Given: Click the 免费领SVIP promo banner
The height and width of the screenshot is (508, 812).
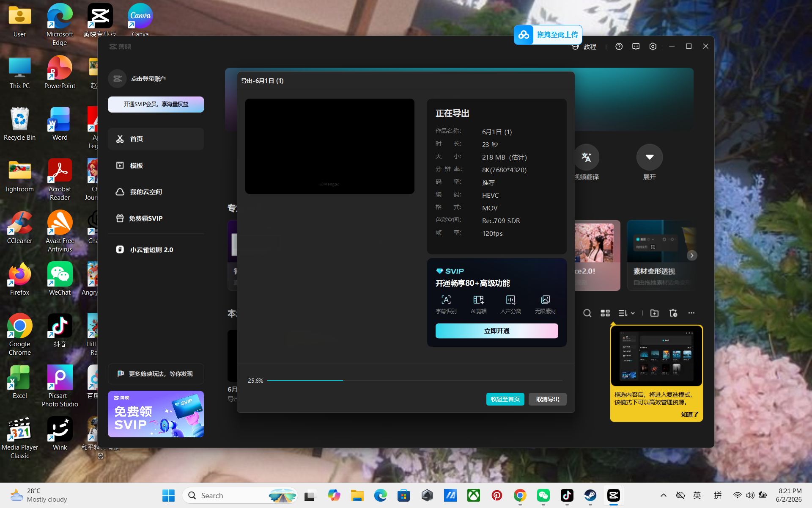Looking at the screenshot, I should click(156, 414).
